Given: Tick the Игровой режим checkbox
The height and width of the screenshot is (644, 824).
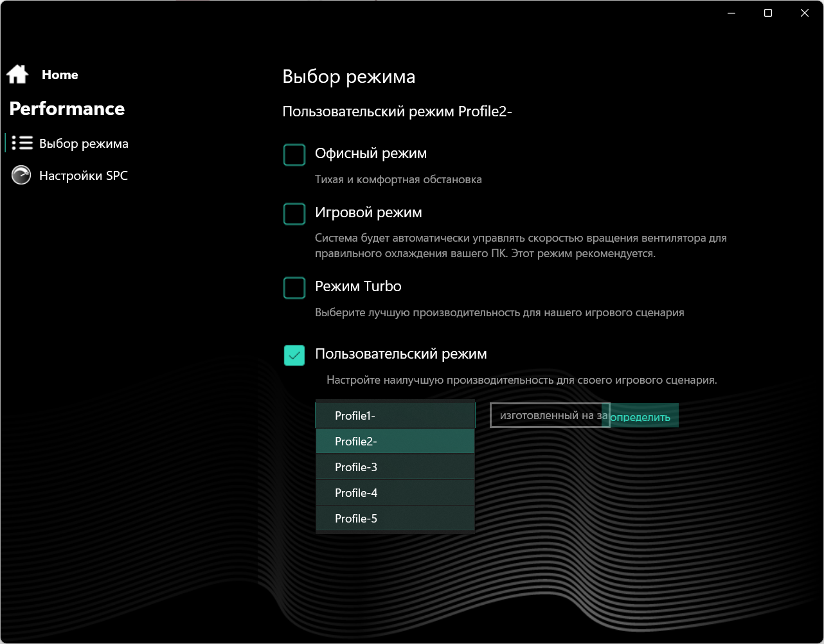Looking at the screenshot, I should coord(294,214).
